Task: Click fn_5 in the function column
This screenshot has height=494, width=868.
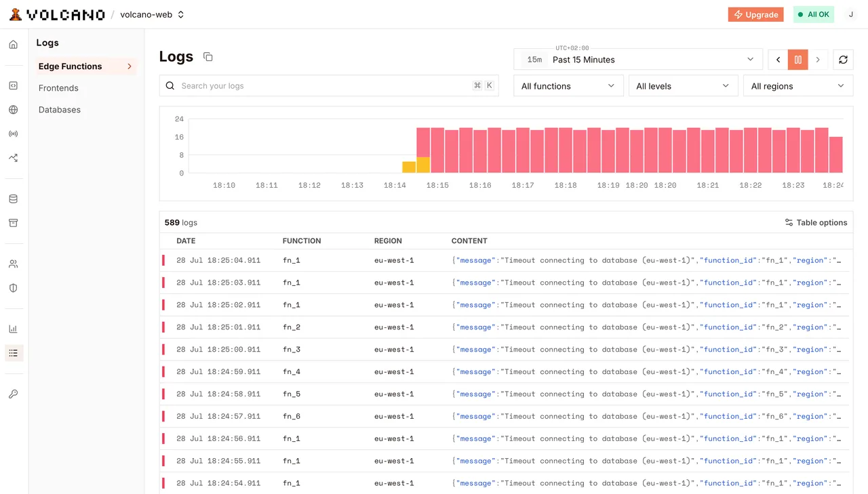Action: click(x=292, y=394)
